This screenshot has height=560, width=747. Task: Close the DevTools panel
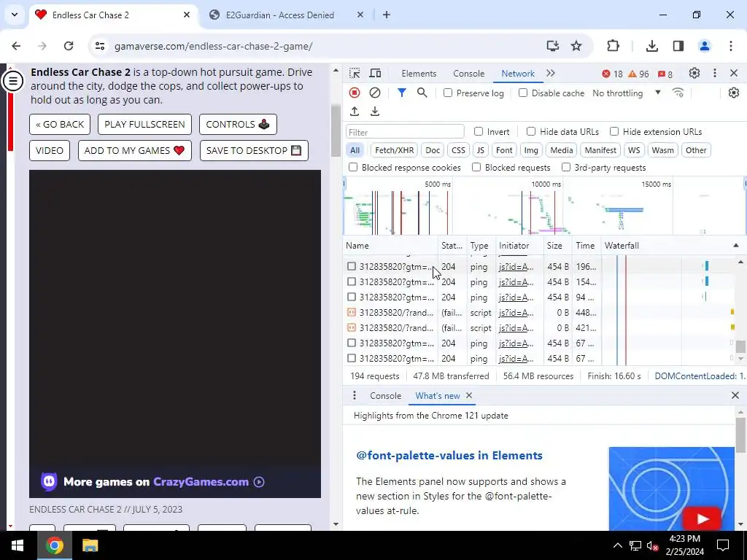point(734,74)
